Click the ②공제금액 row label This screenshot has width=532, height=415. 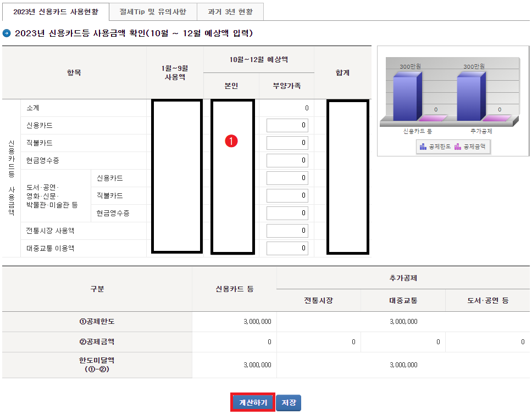coord(97,342)
